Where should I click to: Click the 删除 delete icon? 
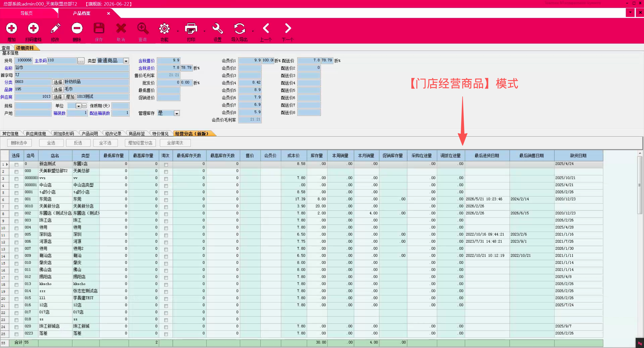77,28
